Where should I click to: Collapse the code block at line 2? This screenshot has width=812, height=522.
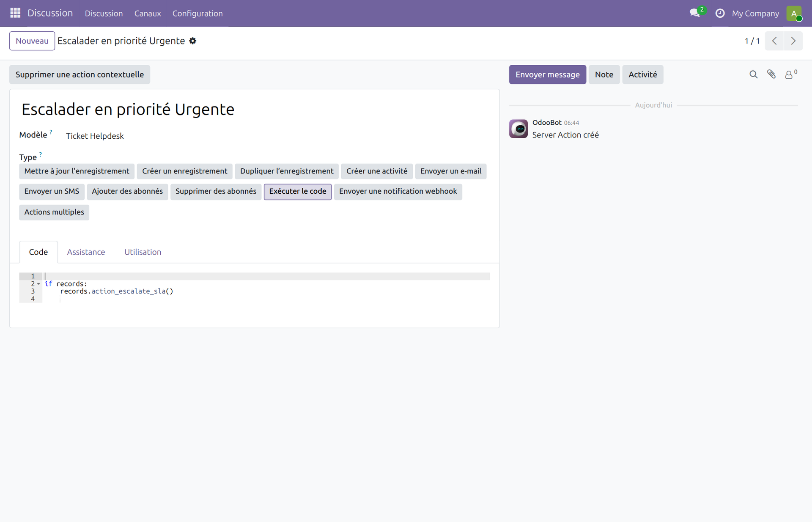point(38,284)
